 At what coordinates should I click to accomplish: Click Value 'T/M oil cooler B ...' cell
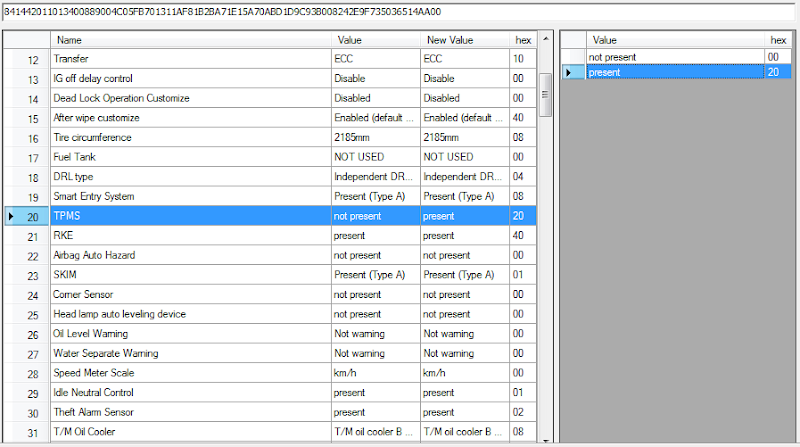376,432
